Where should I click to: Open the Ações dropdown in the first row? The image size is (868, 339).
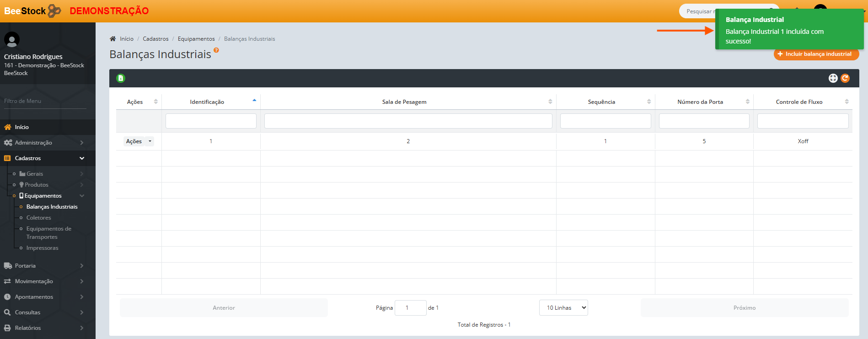click(139, 141)
